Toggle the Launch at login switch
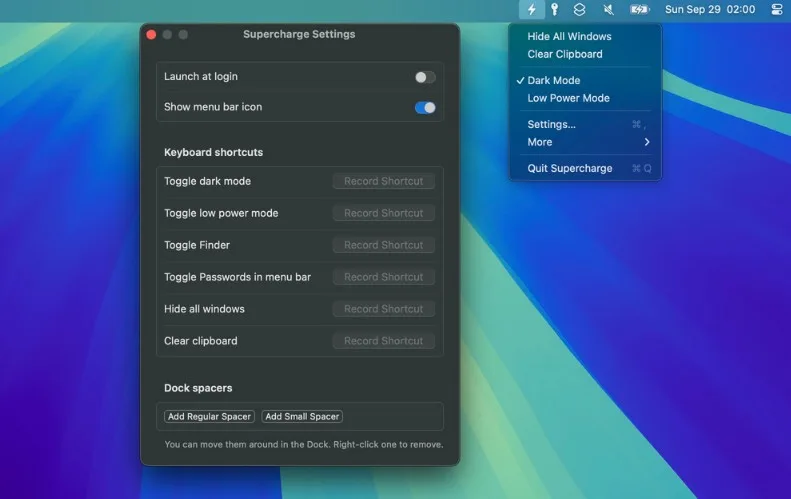The width and height of the screenshot is (791, 499). (x=425, y=77)
